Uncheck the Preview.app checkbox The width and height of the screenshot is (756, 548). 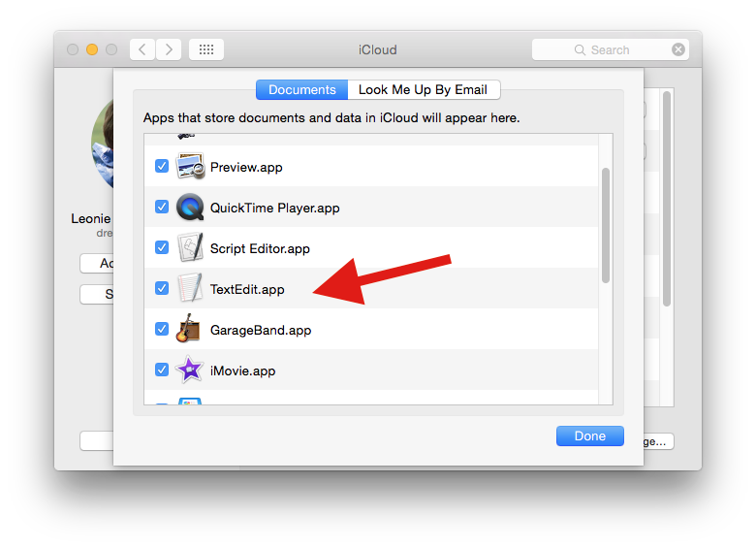pyautogui.click(x=162, y=166)
